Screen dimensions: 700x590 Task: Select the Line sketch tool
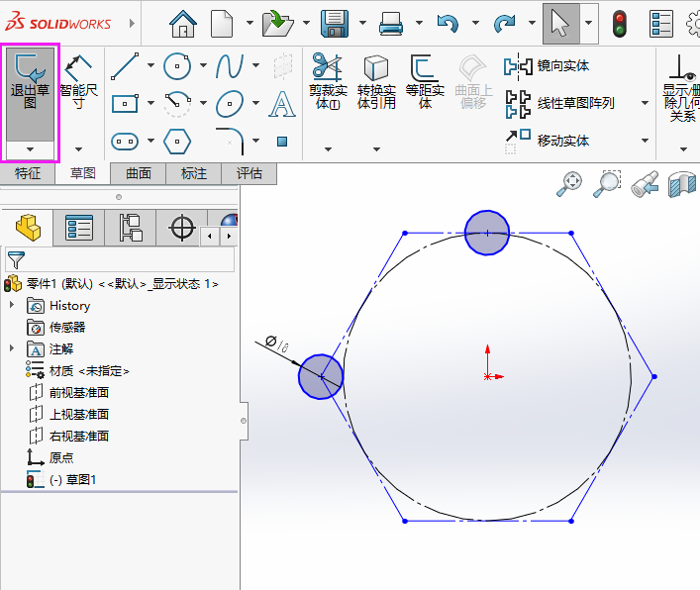coord(125,66)
